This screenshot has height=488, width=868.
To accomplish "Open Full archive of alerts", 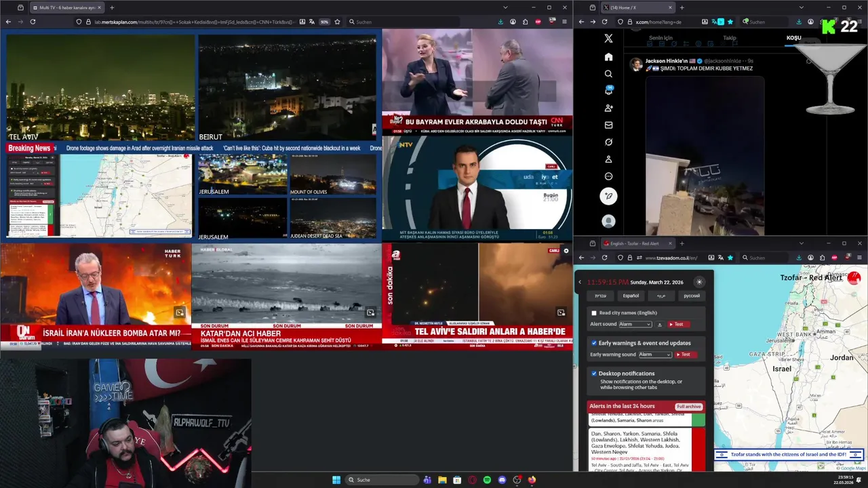I will pyautogui.click(x=688, y=407).
